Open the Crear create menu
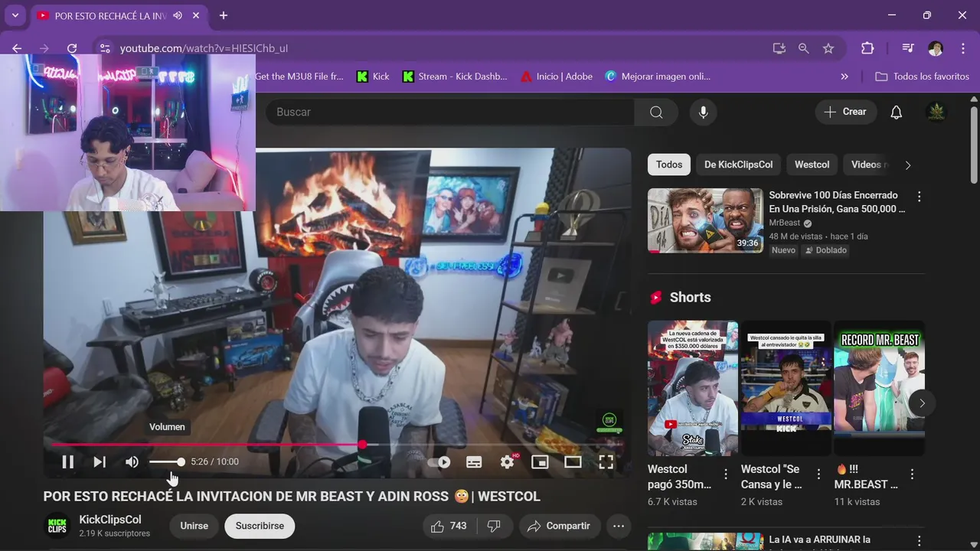 coord(845,112)
